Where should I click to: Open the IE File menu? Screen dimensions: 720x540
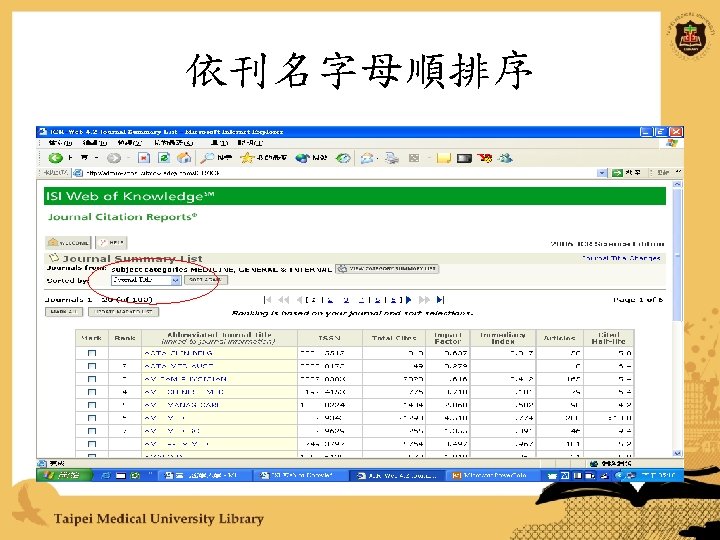point(60,143)
